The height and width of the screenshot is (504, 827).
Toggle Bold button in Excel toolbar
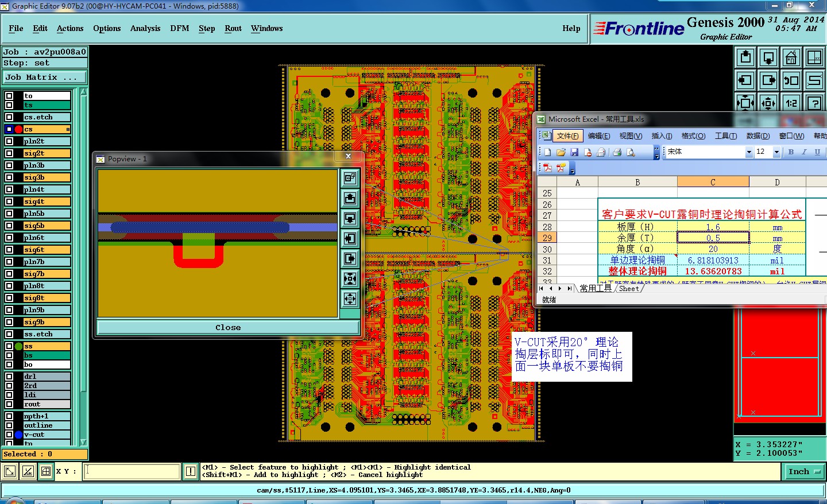click(x=791, y=152)
